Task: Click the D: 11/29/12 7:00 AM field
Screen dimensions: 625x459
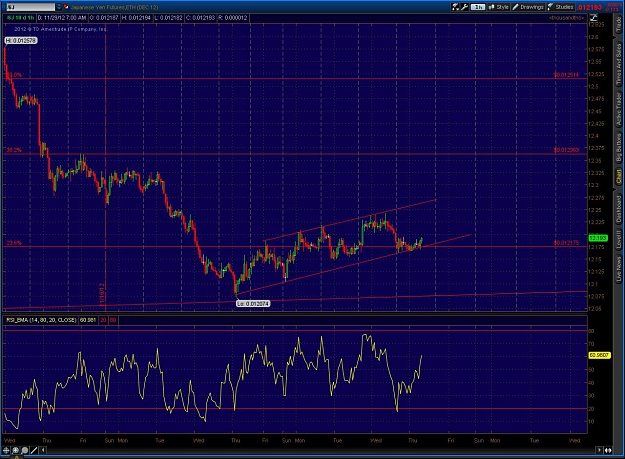Action: click(x=62, y=18)
